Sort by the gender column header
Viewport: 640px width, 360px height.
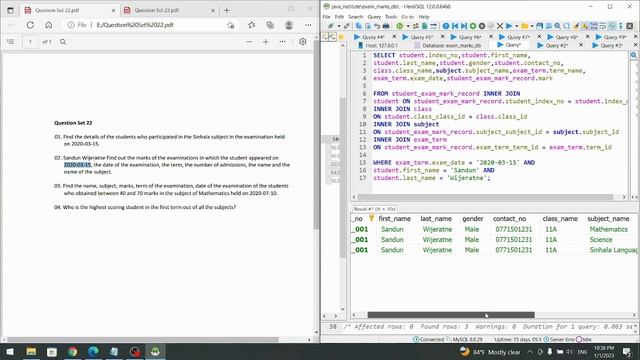[x=473, y=219]
